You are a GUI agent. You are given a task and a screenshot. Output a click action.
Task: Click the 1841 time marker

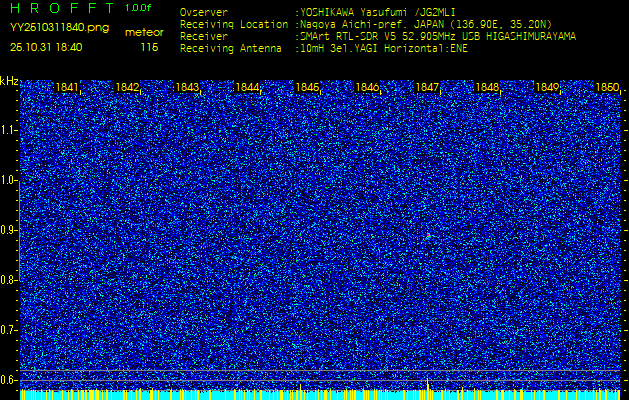tap(67, 87)
